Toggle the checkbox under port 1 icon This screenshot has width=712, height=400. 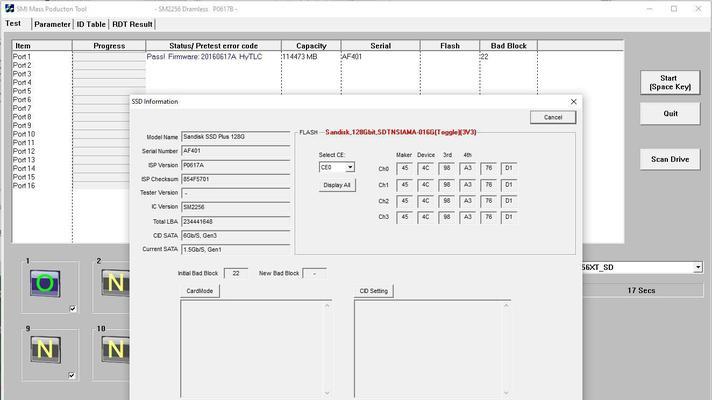pyautogui.click(x=73, y=309)
